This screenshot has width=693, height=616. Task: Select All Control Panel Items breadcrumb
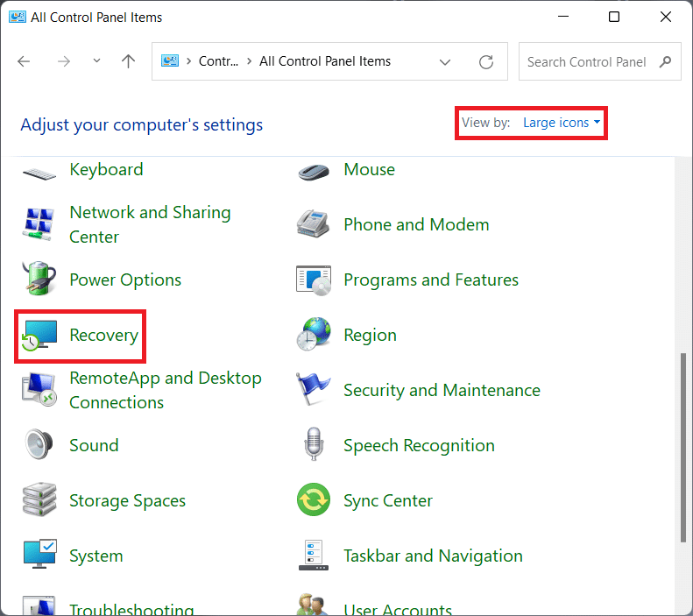325,61
